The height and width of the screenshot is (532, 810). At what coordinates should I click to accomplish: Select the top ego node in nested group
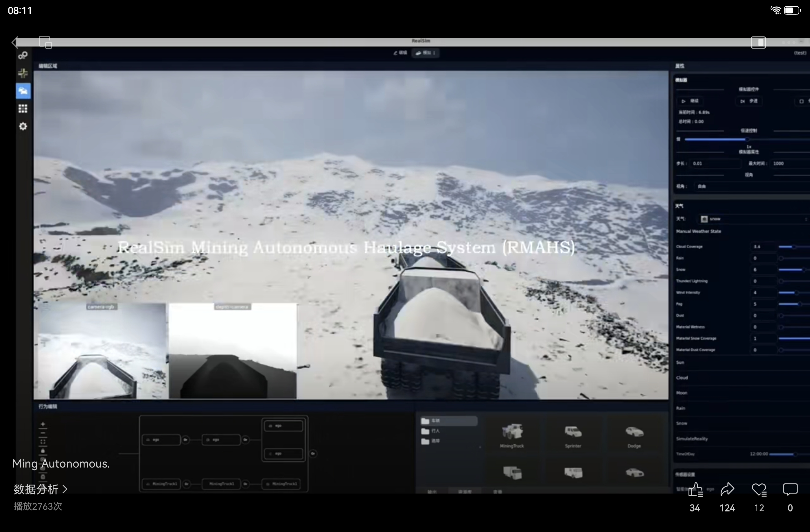click(283, 426)
